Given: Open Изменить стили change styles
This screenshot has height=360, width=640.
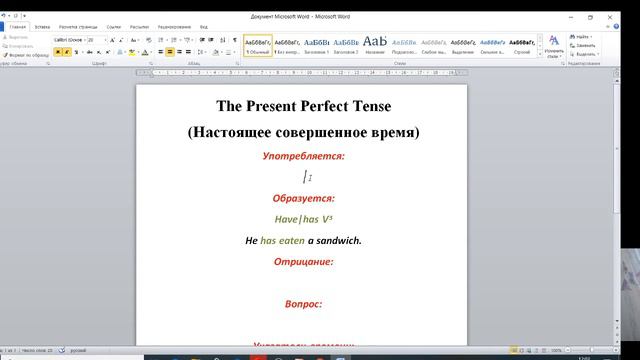Looking at the screenshot, I should click(x=554, y=47).
